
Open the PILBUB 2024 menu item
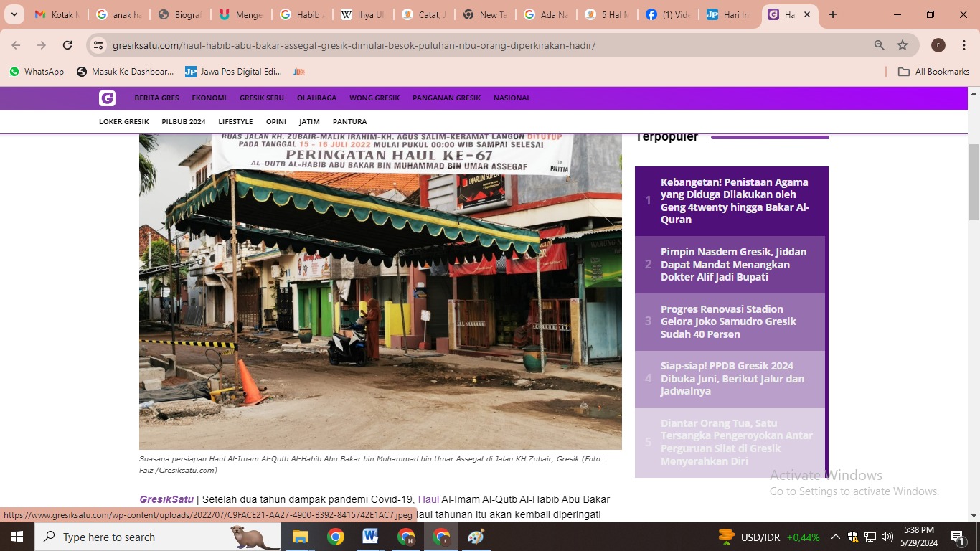coord(184,122)
